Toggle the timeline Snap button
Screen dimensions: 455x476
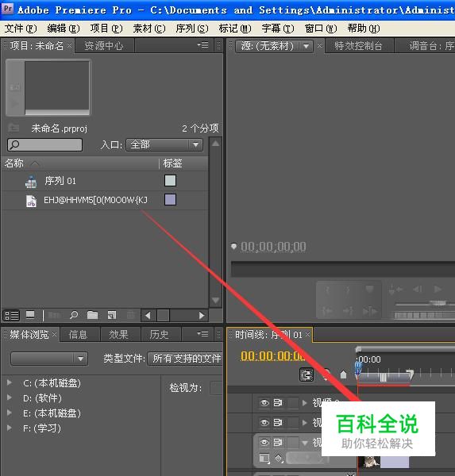pos(306,375)
